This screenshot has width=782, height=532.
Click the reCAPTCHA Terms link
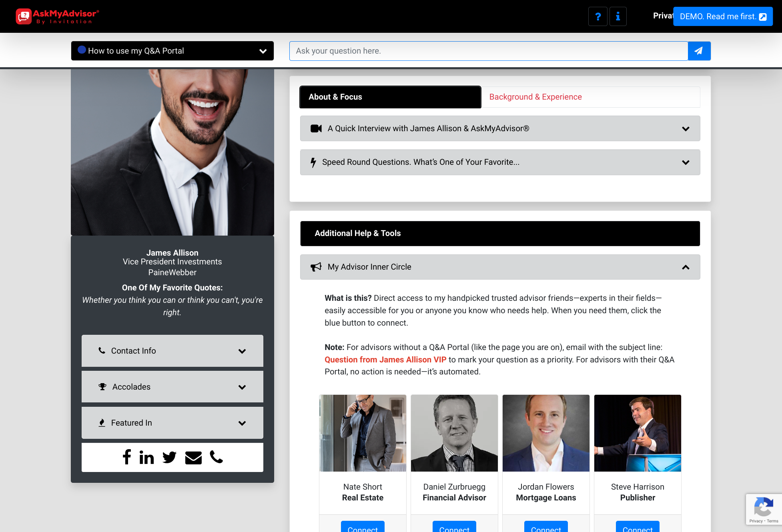coord(772,521)
